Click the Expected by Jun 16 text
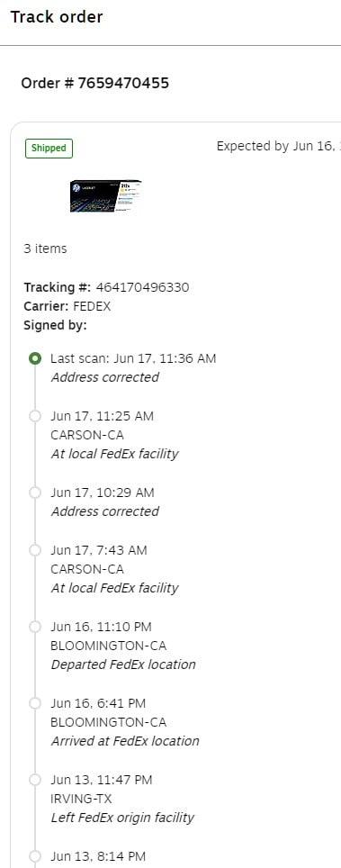The width and height of the screenshot is (341, 868). (x=278, y=147)
